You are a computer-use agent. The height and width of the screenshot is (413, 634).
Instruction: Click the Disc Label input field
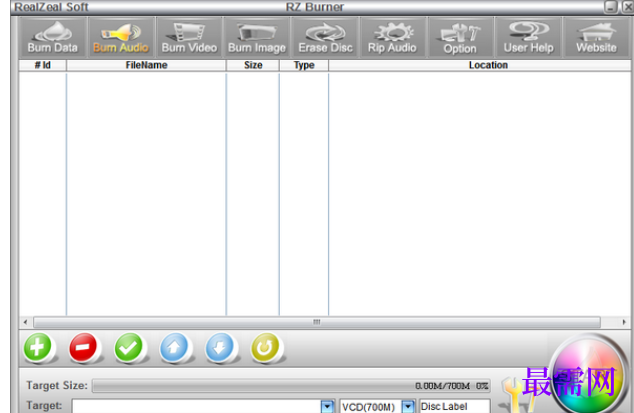454,406
